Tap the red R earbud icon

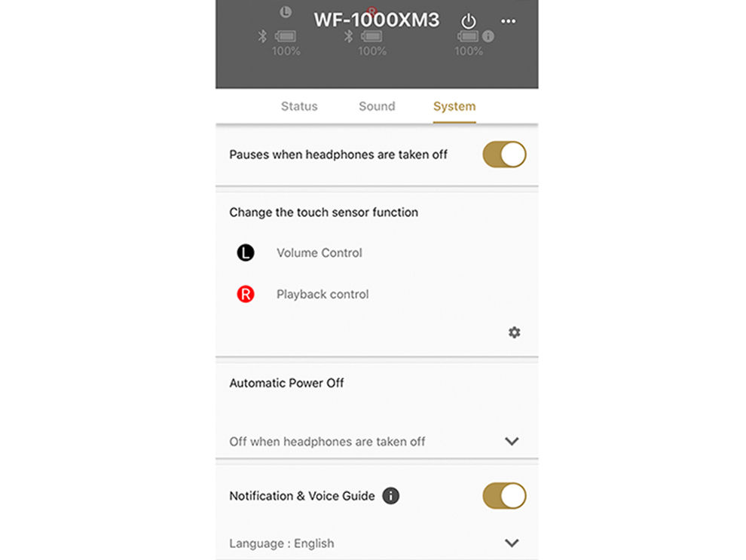246,294
